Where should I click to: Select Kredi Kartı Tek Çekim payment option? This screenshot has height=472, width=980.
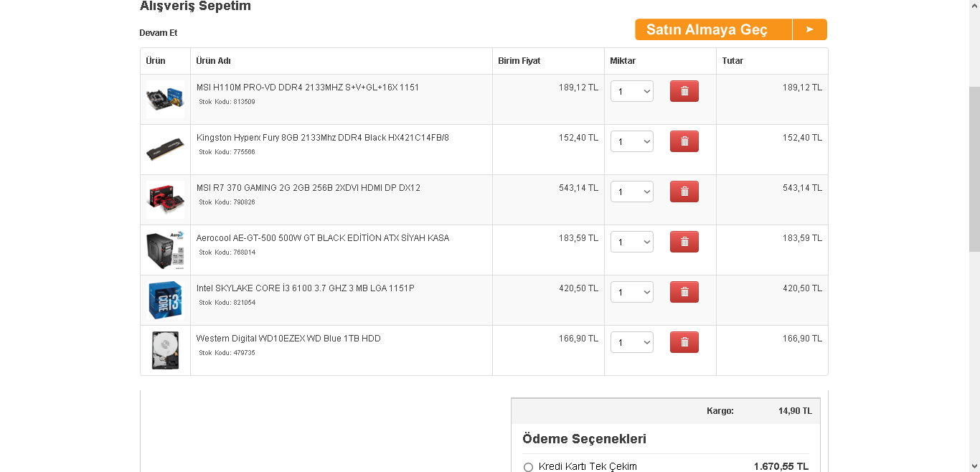pos(529,467)
